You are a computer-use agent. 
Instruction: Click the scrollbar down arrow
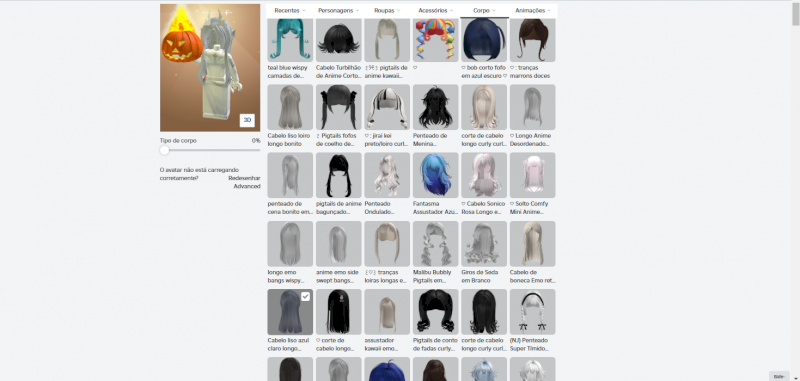795,377
